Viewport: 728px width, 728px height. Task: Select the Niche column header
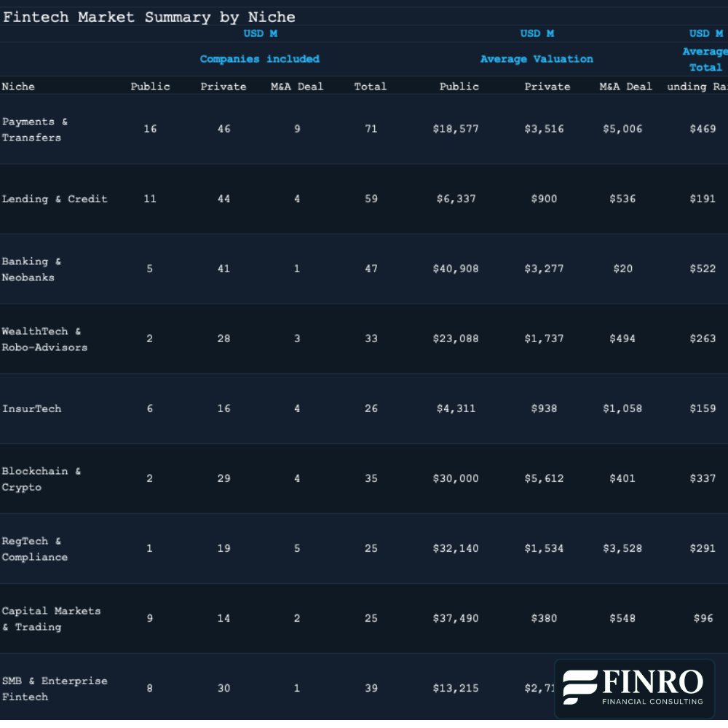(19, 86)
